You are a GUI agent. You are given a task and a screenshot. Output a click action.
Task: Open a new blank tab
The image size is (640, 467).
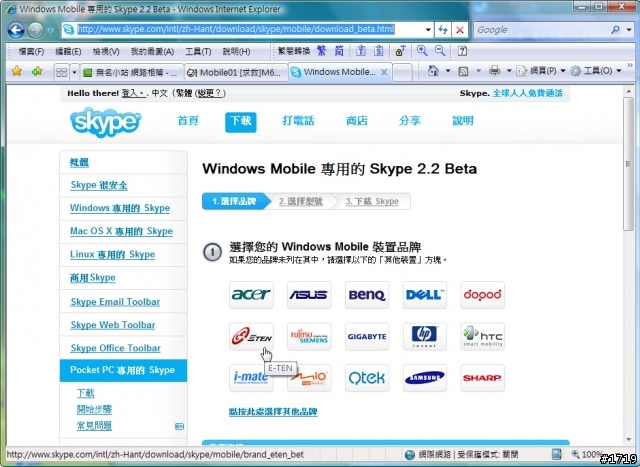coord(402,73)
